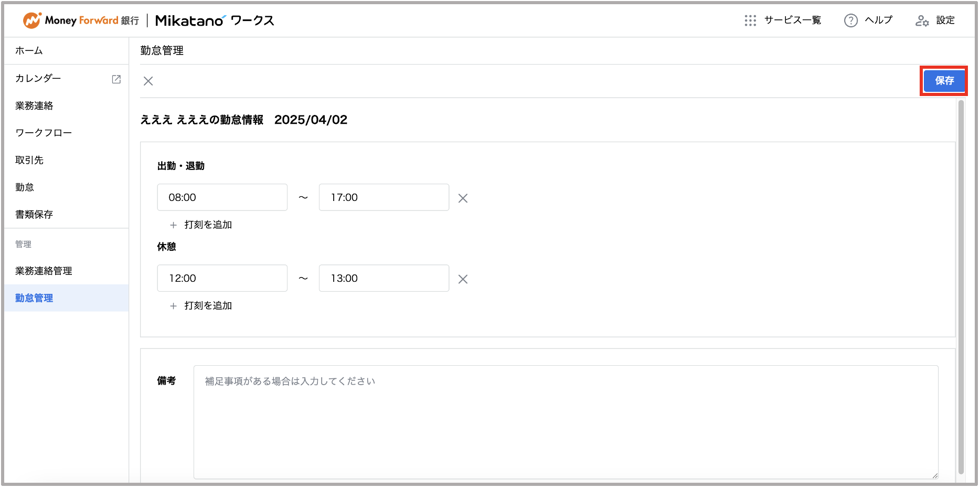Edit the 12:00 break start field
The width and height of the screenshot is (980, 488).
click(x=222, y=278)
